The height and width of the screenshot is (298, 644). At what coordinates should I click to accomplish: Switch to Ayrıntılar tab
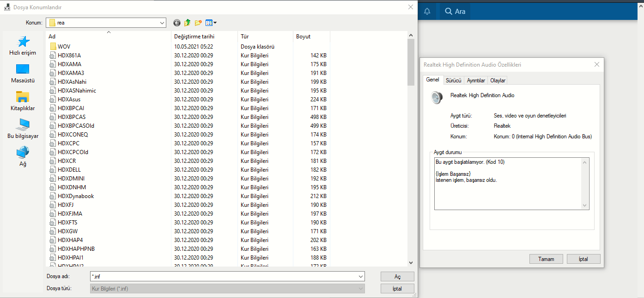(x=476, y=81)
